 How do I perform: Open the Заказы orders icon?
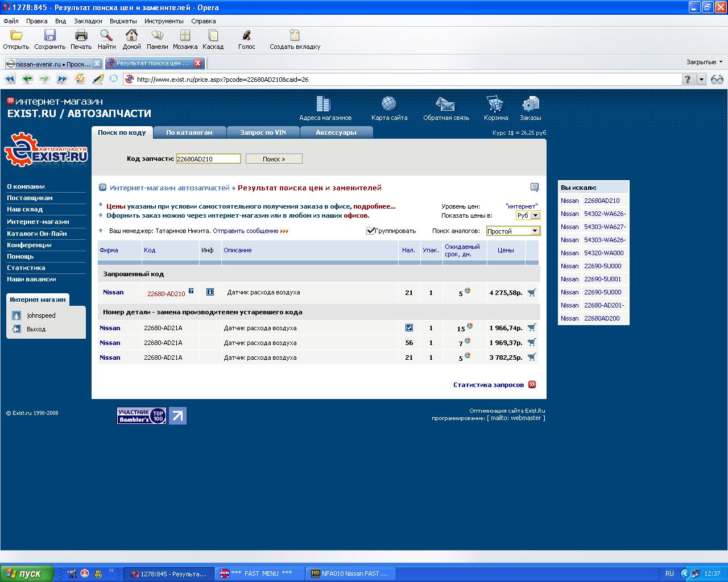[531, 104]
